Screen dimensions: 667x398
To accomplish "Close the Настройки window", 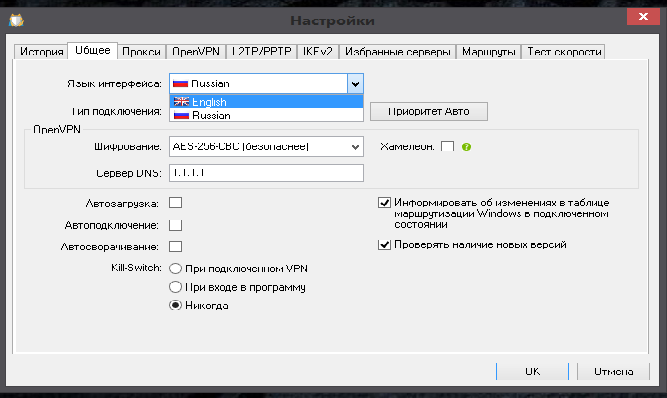I will [643, 17].
